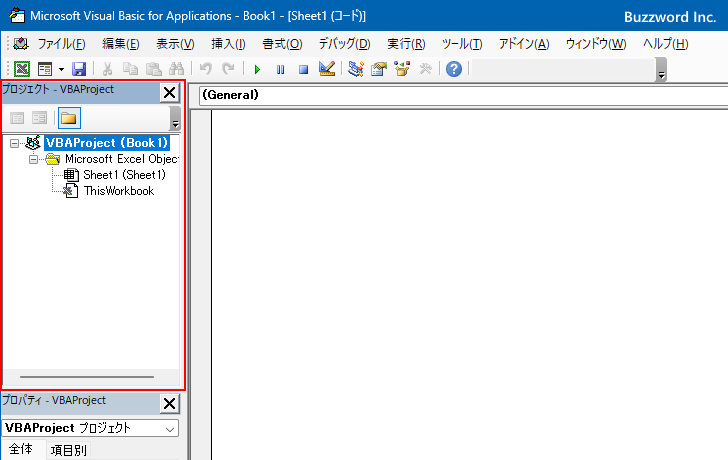Close the Project - VBAProject panel

pos(169,92)
